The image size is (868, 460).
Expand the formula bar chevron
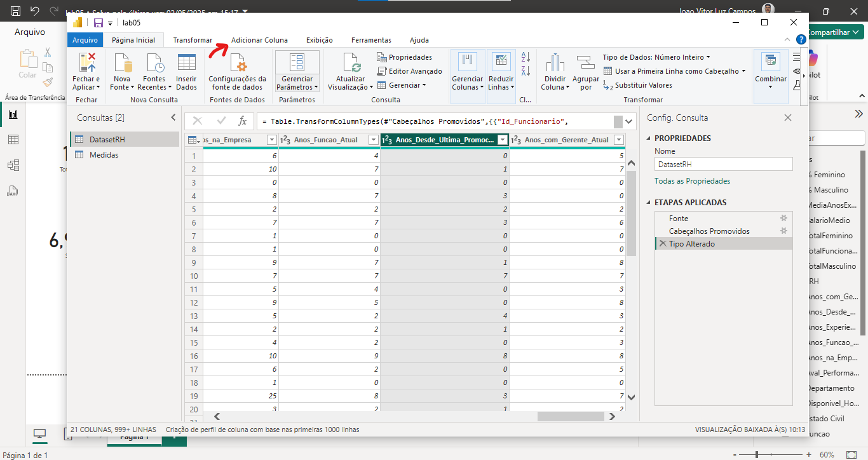click(629, 121)
